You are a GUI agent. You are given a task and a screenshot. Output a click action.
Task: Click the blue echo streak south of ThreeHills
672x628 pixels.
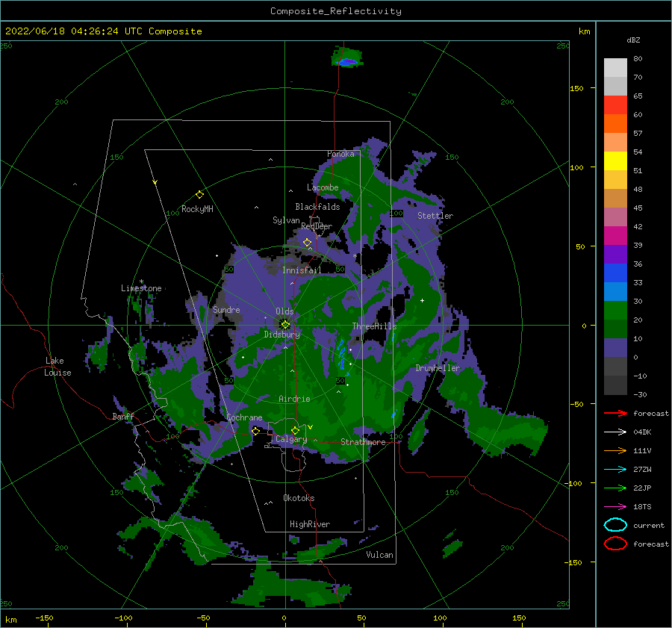[x=342, y=355]
